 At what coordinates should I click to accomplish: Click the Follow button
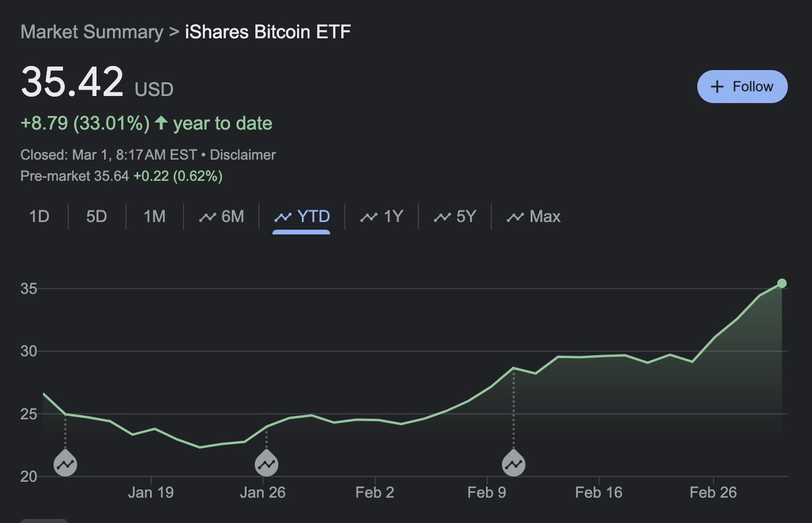coord(742,87)
